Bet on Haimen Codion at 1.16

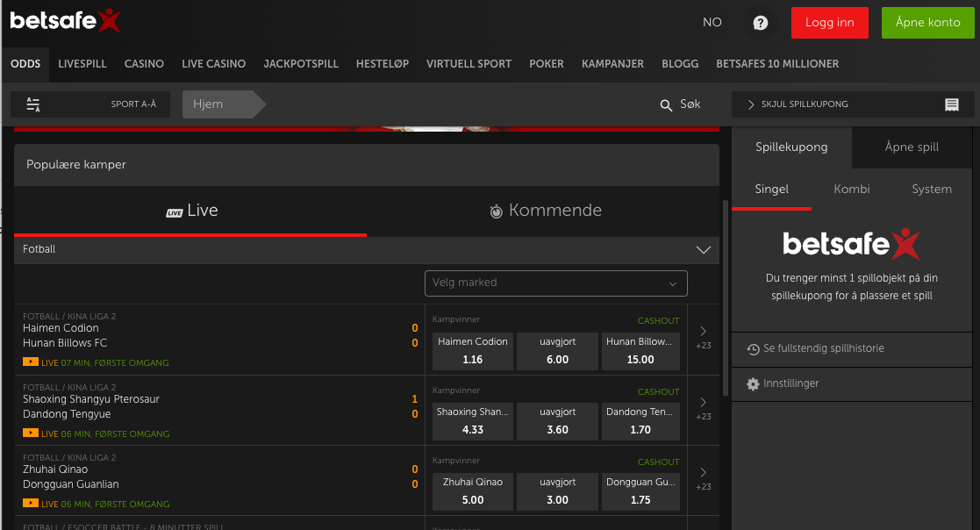[x=473, y=351]
